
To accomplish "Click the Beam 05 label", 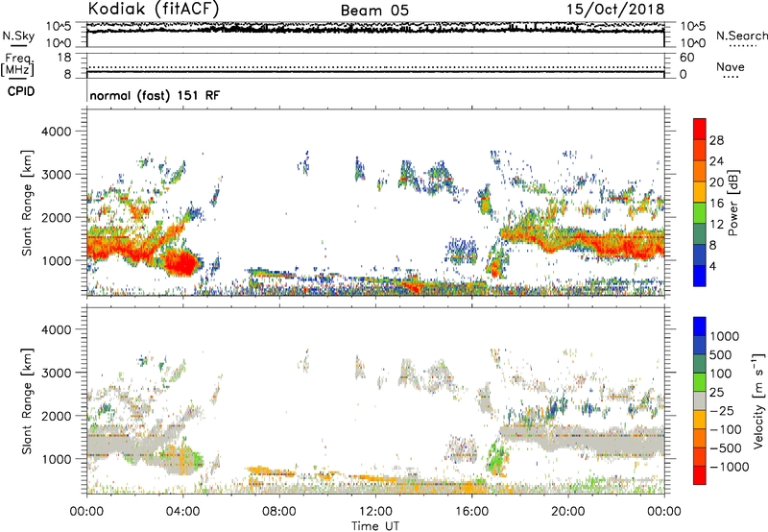I will [x=374, y=11].
